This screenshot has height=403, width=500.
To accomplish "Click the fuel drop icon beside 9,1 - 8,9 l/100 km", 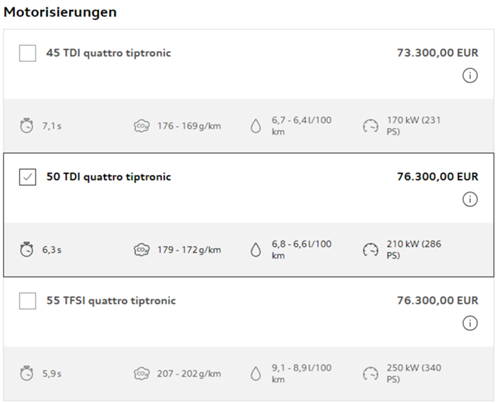I will [x=256, y=374].
